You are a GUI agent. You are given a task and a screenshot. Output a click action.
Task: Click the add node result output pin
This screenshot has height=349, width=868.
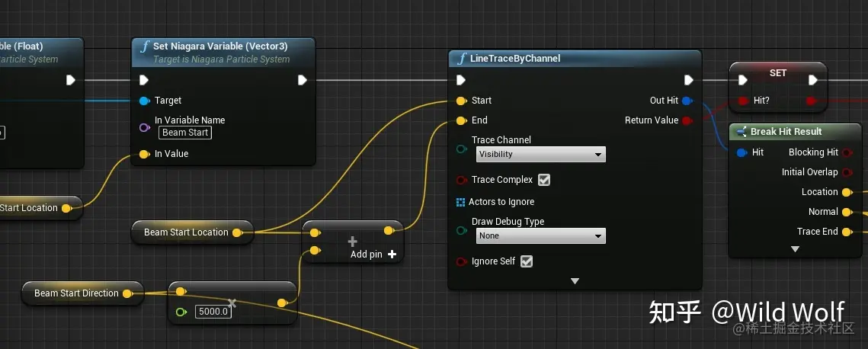(x=389, y=231)
